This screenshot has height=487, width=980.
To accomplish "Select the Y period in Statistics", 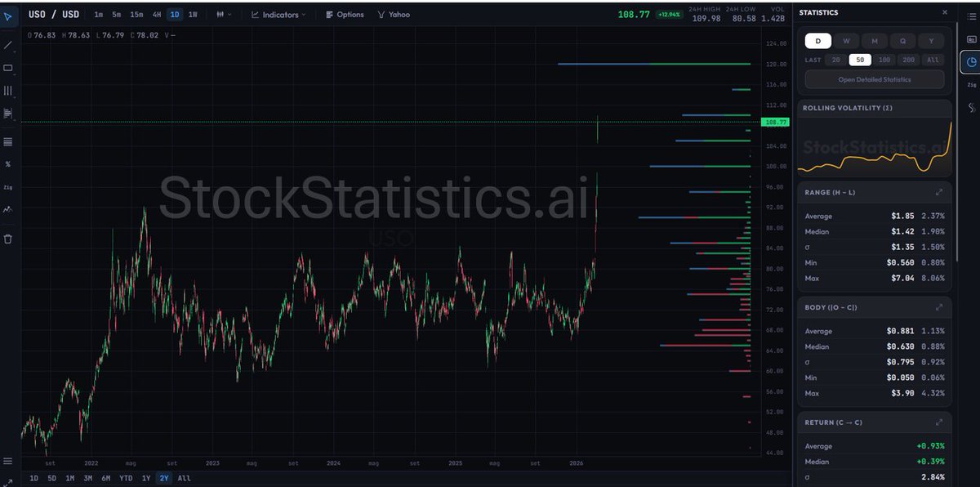I will 931,41.
